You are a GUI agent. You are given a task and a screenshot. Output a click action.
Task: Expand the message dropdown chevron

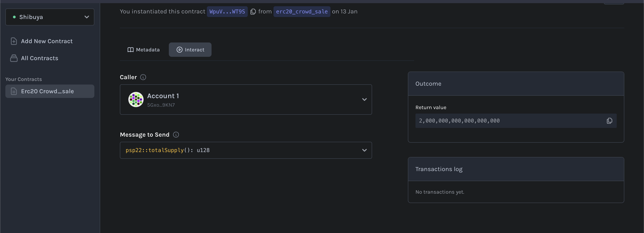pyautogui.click(x=364, y=150)
